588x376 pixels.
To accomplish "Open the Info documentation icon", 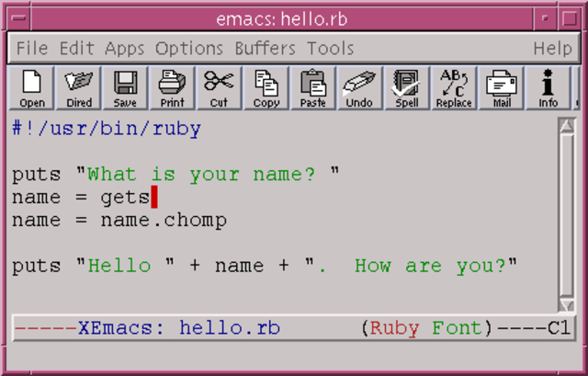I will [548, 88].
